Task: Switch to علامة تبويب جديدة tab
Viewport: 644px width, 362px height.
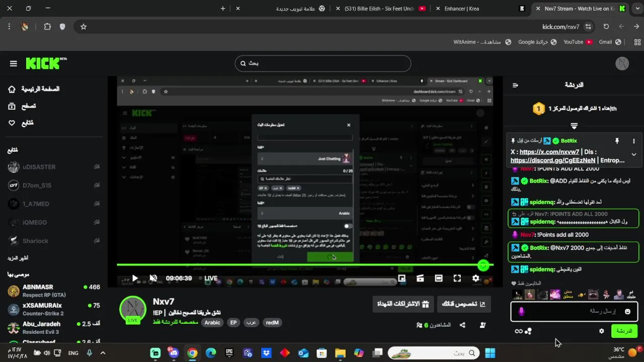Action: 281,9
